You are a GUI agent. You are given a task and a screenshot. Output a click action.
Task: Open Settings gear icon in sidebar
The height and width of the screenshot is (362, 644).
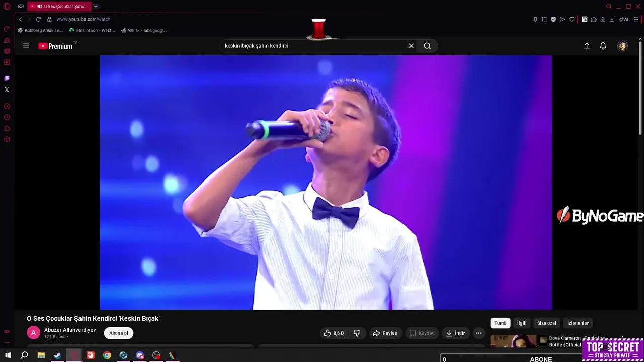click(7, 139)
